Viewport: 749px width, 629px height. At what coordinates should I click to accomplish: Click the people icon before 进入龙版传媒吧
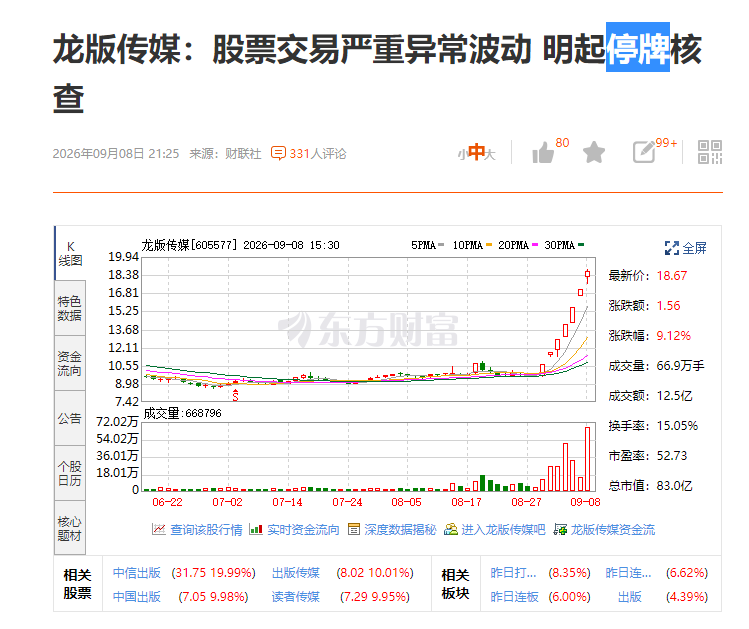[x=450, y=529]
